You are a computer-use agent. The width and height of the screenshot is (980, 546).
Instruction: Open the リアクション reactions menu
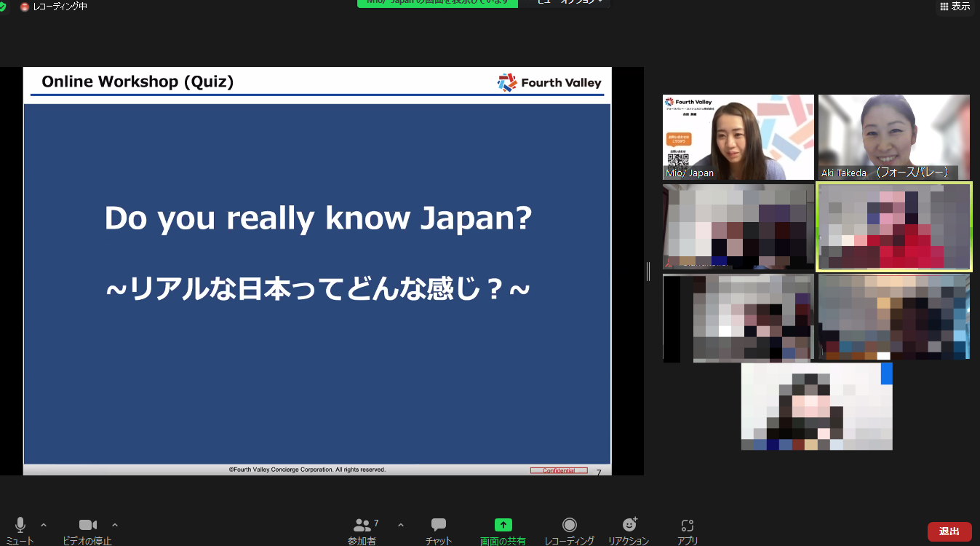coord(629,525)
